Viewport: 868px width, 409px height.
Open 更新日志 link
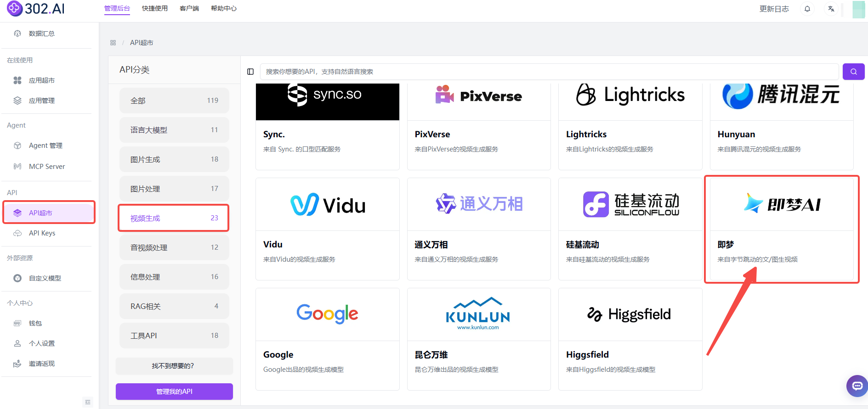(x=774, y=9)
